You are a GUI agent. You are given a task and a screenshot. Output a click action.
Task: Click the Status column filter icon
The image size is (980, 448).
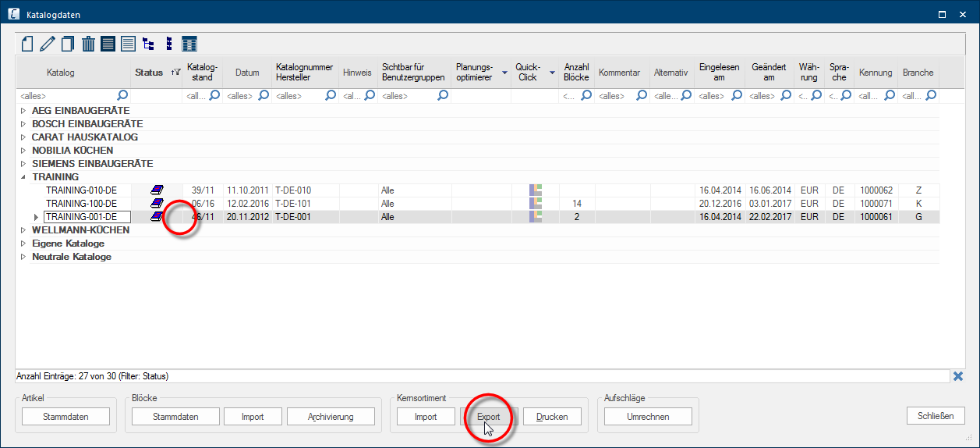(176, 73)
